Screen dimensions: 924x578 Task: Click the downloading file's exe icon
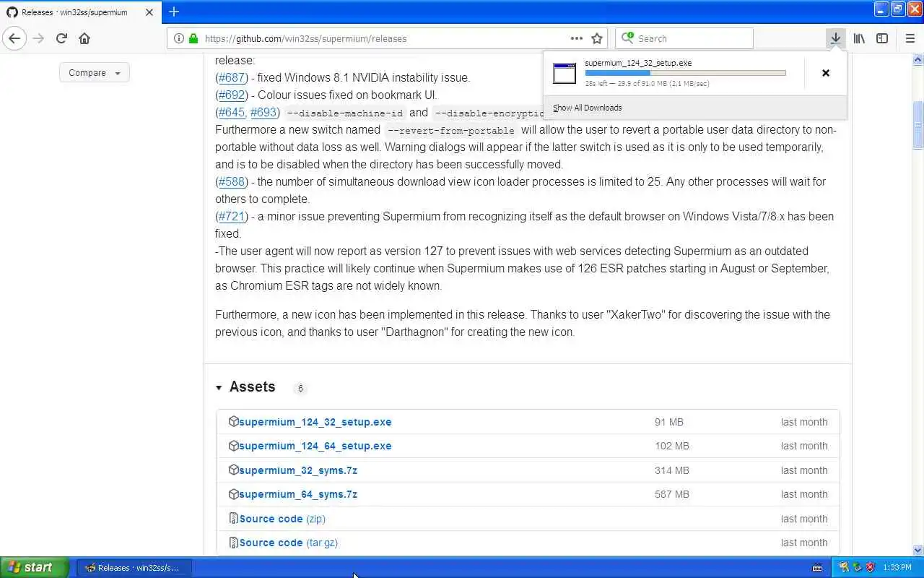click(565, 73)
